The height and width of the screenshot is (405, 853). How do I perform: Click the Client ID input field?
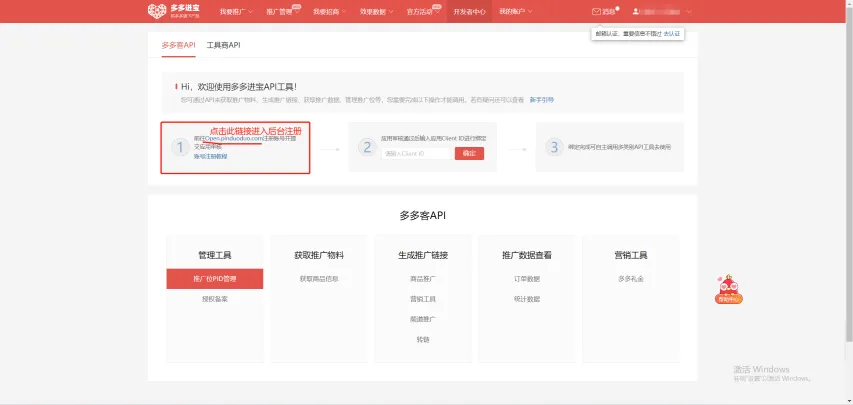pyautogui.click(x=416, y=154)
